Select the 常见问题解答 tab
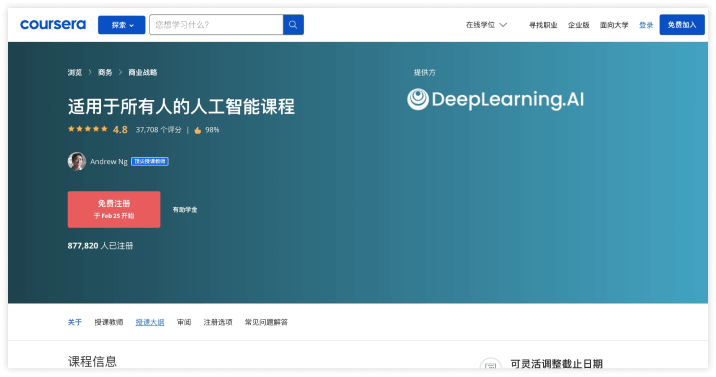The image size is (716, 377). click(x=266, y=322)
